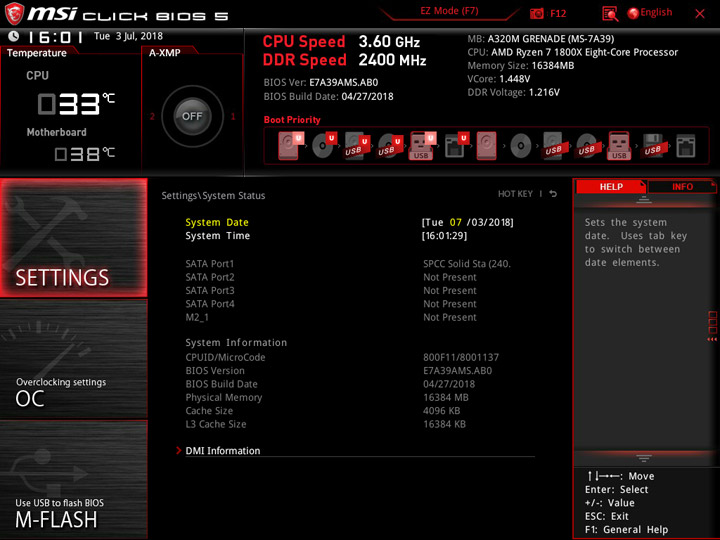Switch to the HELP tab
The height and width of the screenshot is (540, 720).
[x=611, y=186]
